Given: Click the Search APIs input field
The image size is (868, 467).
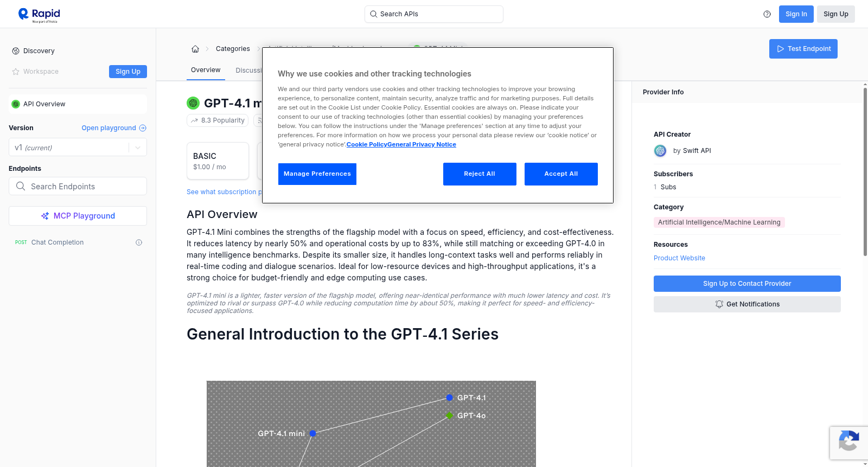Looking at the screenshot, I should [x=434, y=14].
